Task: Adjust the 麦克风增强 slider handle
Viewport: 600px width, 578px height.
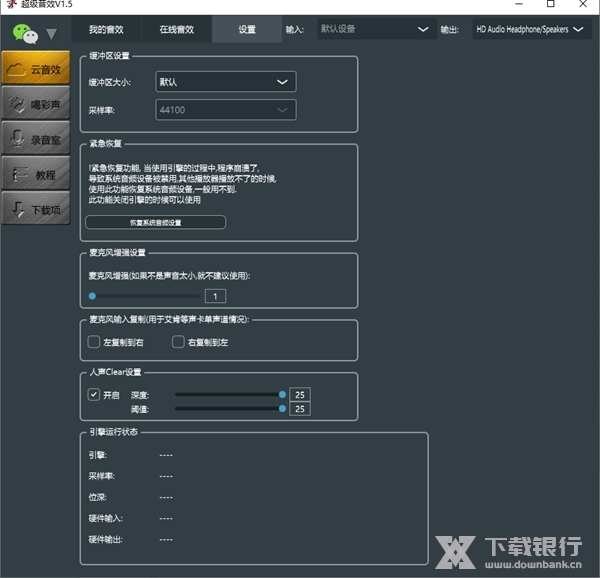Action: click(92, 296)
